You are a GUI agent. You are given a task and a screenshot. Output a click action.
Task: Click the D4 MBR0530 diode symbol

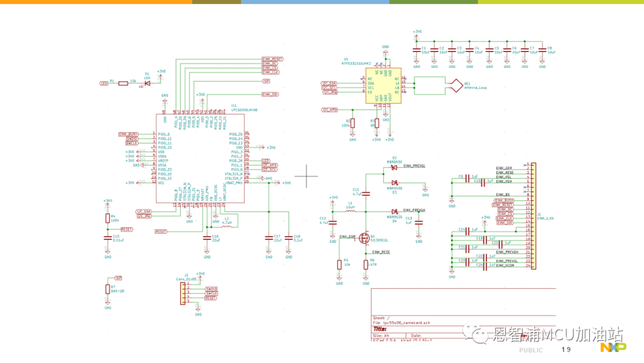pos(394,212)
